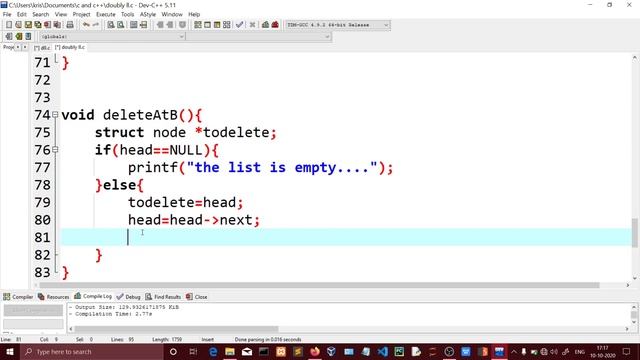Click the Toggle bookmark green arrow icon
The width and height of the screenshot is (640, 360).
pyautogui.click(x=18, y=36)
